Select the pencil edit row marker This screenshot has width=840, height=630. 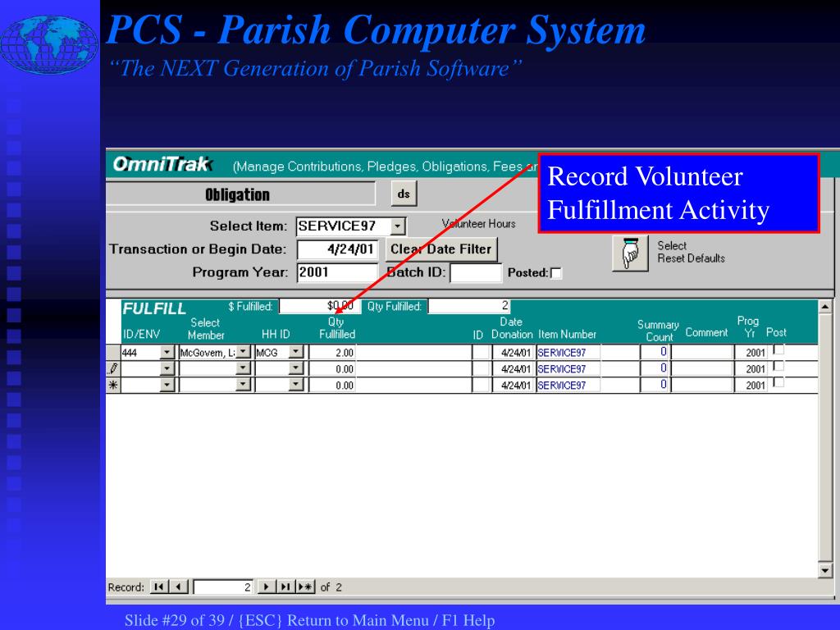tap(113, 368)
